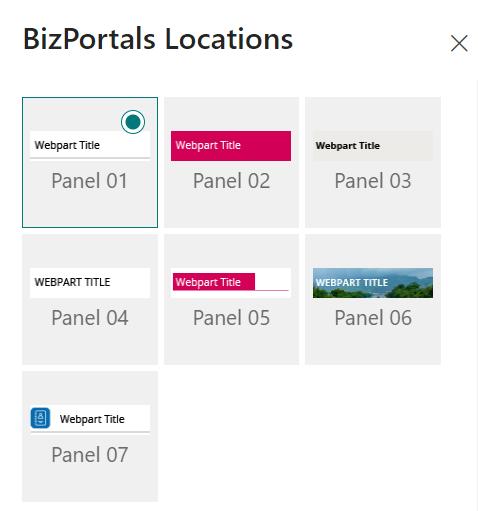Click the Panel 07 label text

tap(90, 455)
